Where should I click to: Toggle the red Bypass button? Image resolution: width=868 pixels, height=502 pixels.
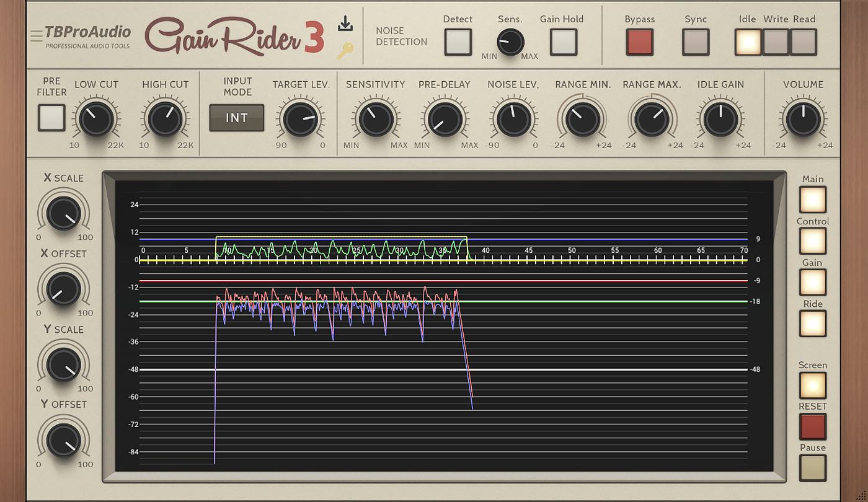(639, 42)
